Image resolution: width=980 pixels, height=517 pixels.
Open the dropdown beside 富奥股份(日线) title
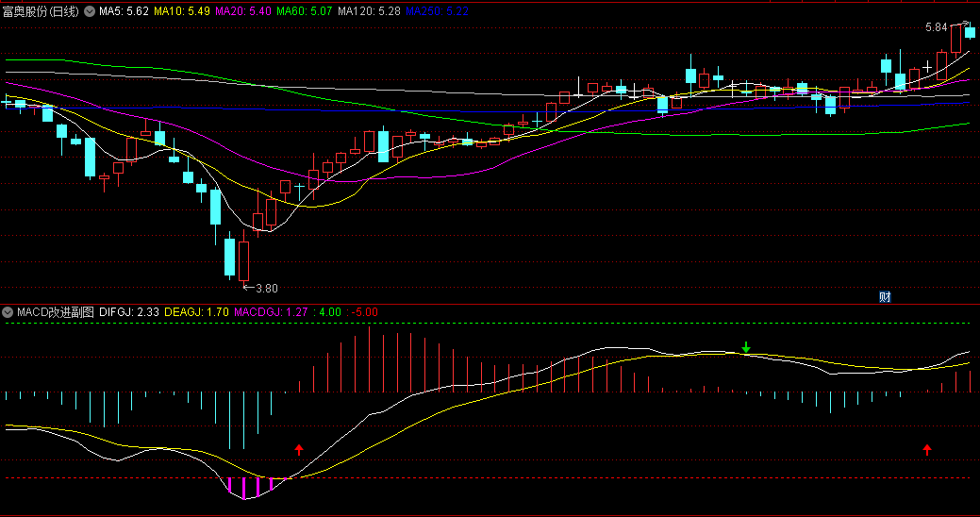90,11
